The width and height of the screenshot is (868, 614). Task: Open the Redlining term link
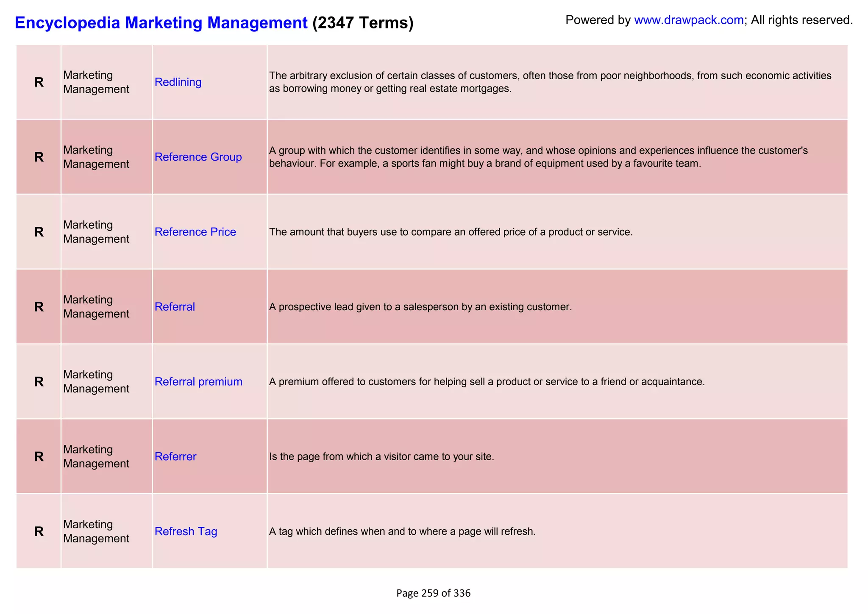(x=178, y=82)
